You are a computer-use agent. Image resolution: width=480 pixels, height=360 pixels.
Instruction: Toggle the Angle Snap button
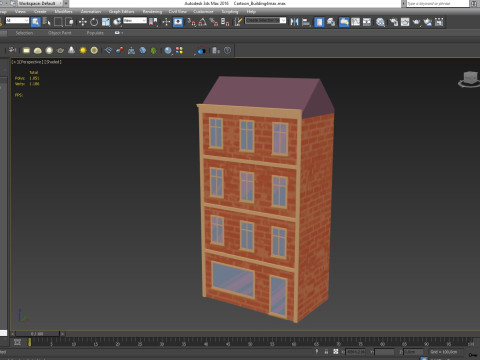202,22
